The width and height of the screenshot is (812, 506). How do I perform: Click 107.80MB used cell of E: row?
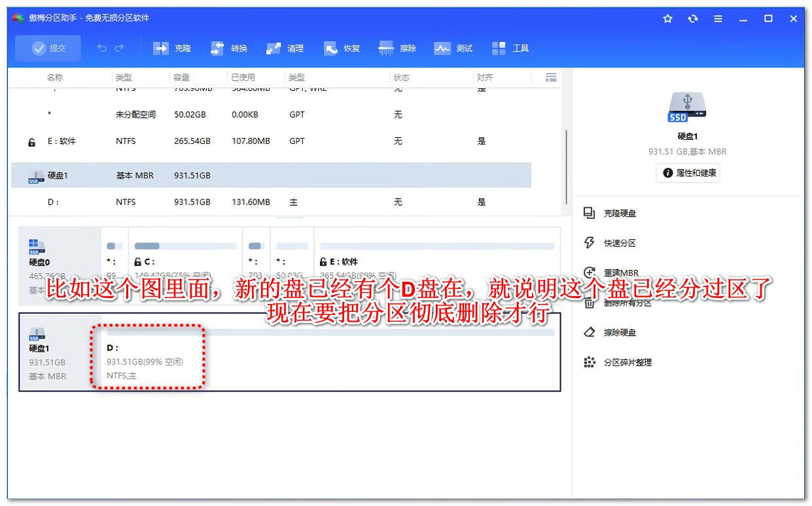[251, 141]
